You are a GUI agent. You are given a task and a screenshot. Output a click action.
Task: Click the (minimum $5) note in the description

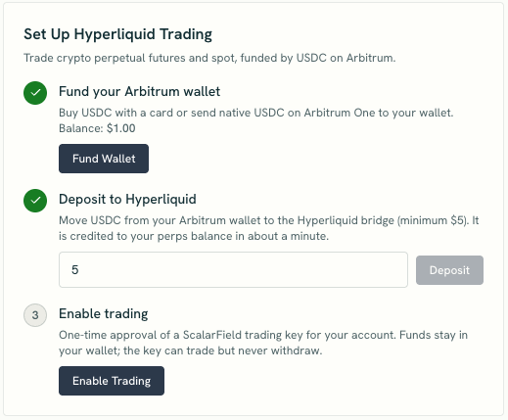pos(433,220)
